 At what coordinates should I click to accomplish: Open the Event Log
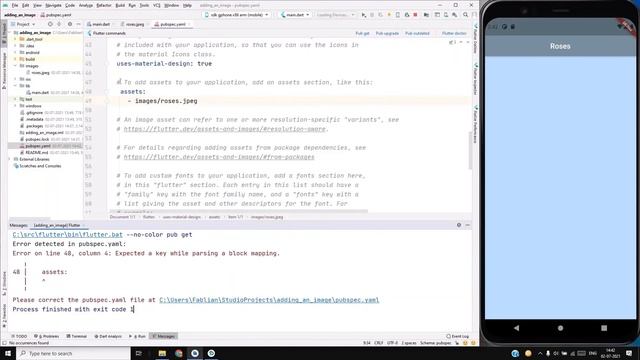[x=458, y=336]
